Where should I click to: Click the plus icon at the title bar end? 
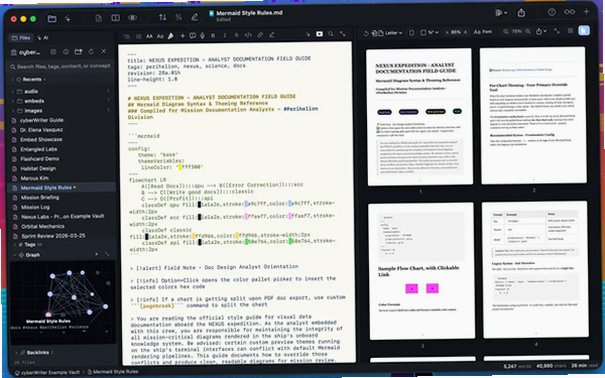pos(586,12)
